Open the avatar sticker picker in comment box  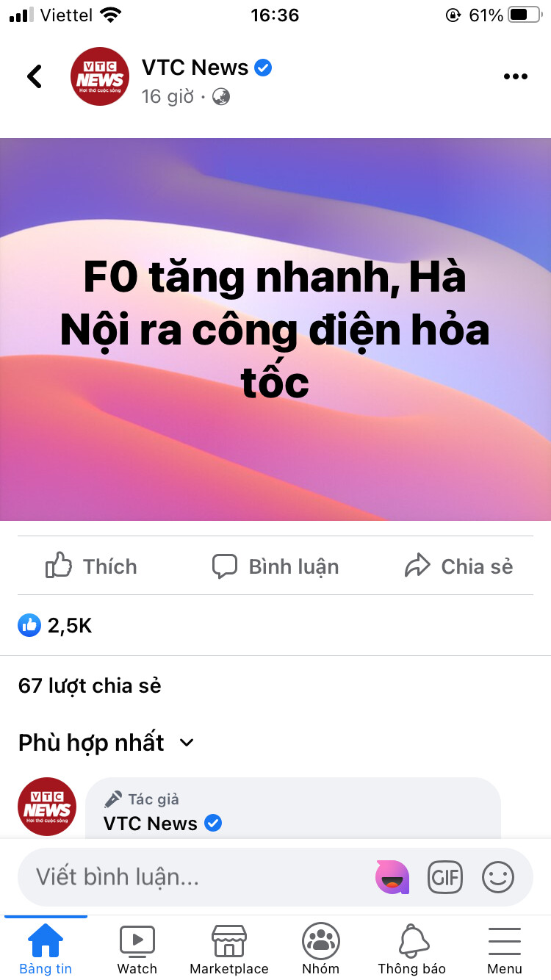[x=392, y=876]
